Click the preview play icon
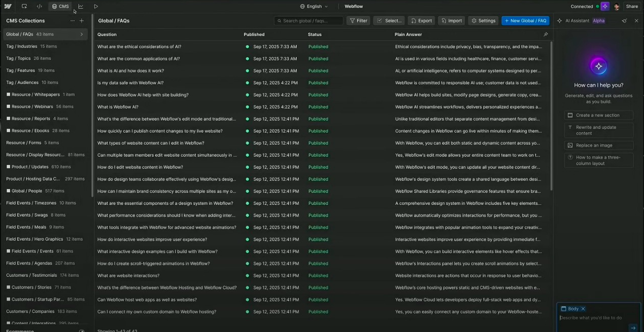Image resolution: width=644 pixels, height=332 pixels. (x=96, y=7)
